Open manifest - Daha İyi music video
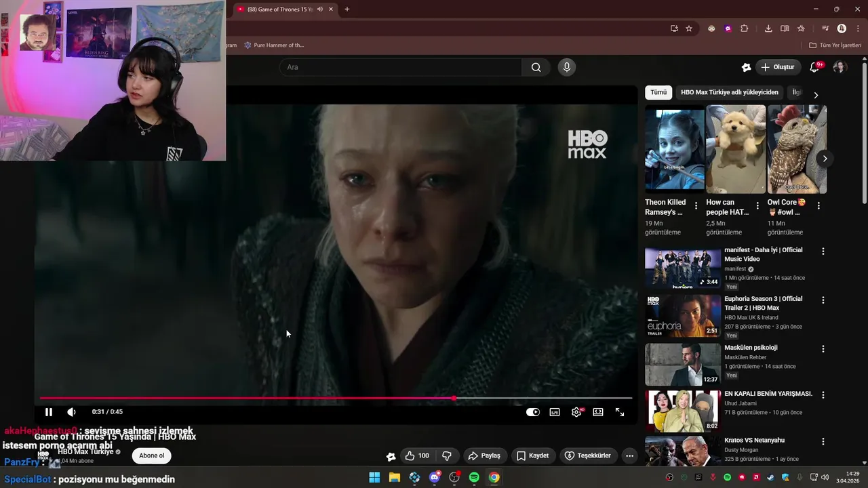 (x=683, y=268)
